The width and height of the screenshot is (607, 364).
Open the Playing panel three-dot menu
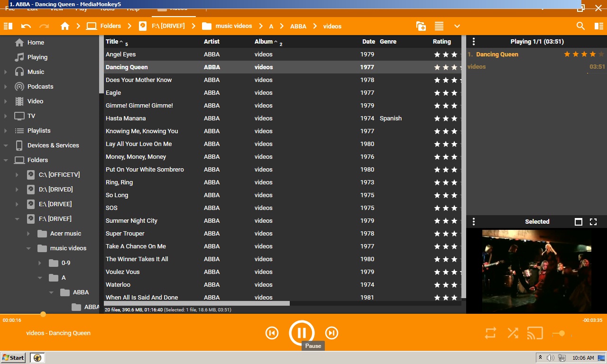click(473, 42)
